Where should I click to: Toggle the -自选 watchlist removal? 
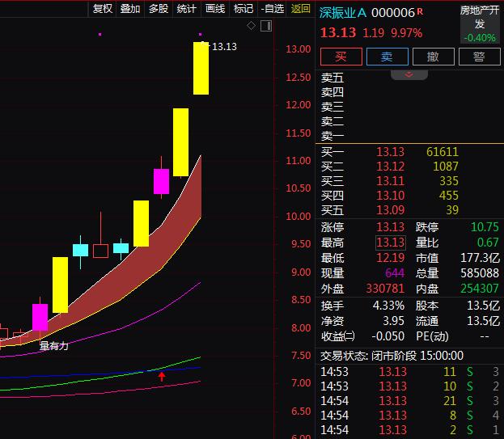(272, 9)
